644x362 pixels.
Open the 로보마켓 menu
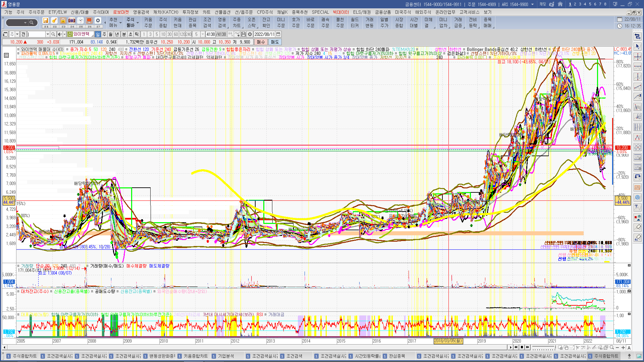121,12
